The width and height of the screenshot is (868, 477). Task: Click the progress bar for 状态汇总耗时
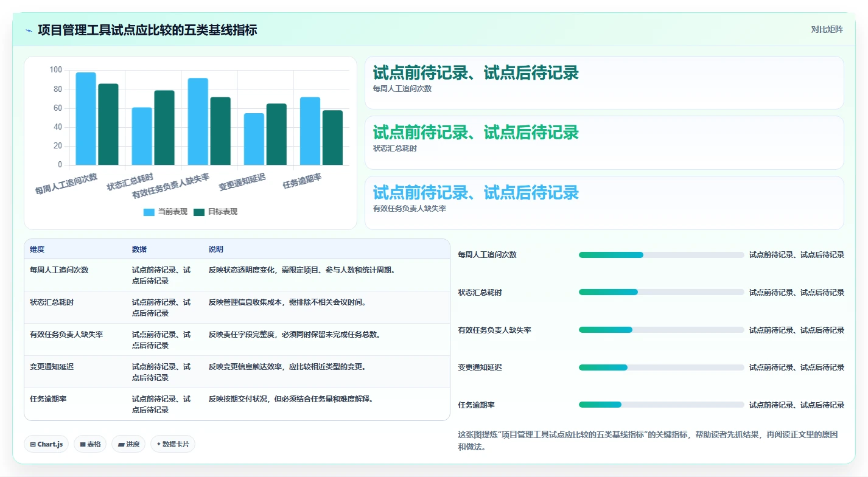661,292
